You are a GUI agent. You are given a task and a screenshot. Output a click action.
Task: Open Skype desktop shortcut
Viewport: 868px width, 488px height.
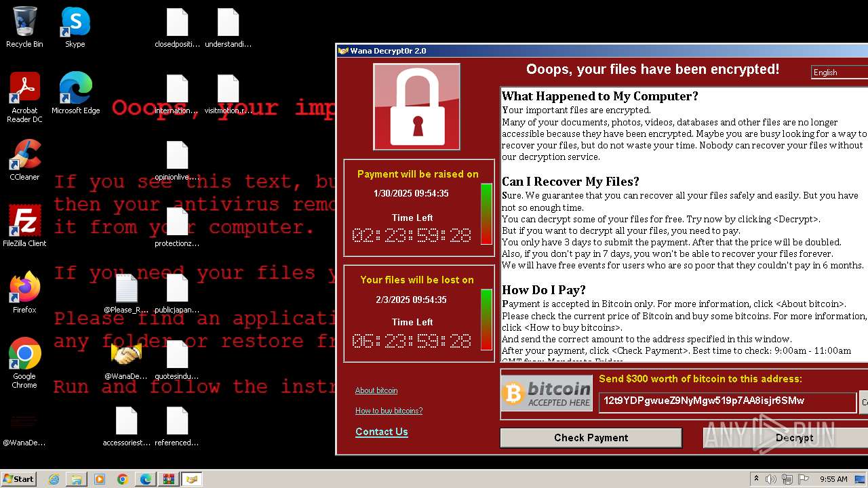[75, 27]
